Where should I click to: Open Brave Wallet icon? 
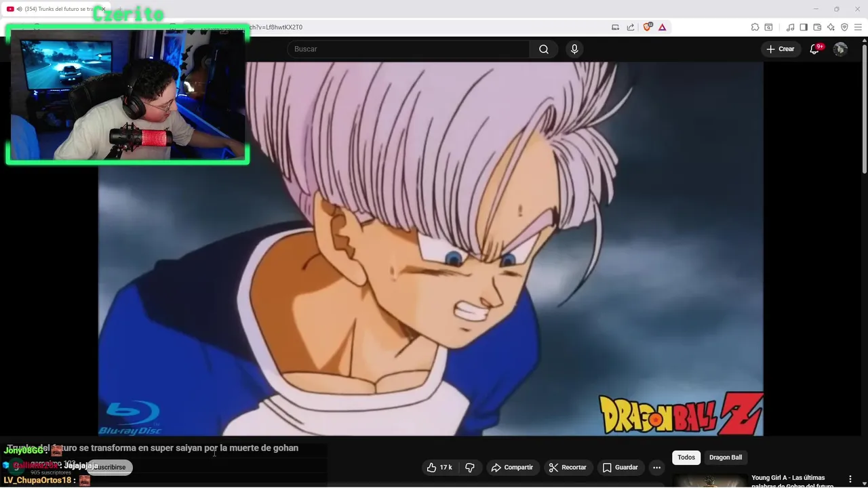tap(817, 27)
